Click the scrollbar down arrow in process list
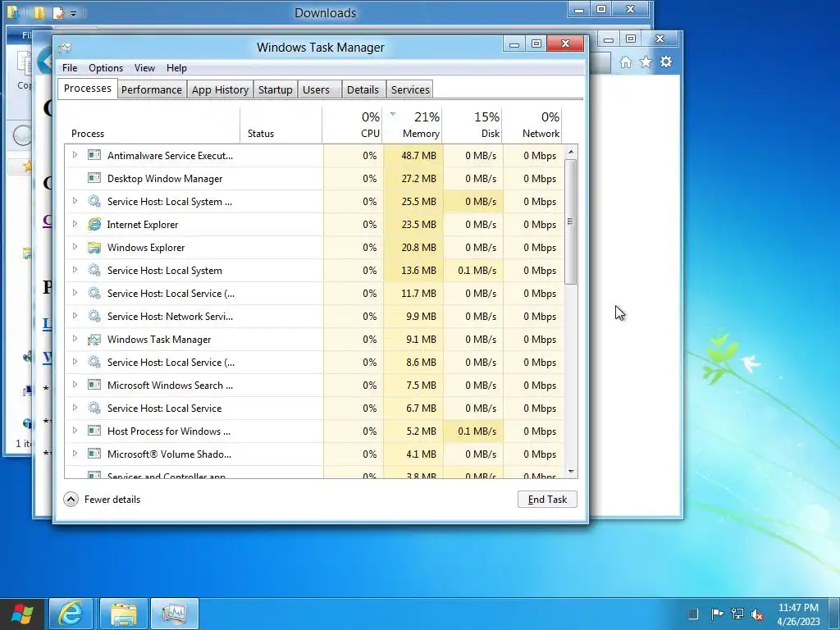This screenshot has height=630, width=840. pos(571,472)
